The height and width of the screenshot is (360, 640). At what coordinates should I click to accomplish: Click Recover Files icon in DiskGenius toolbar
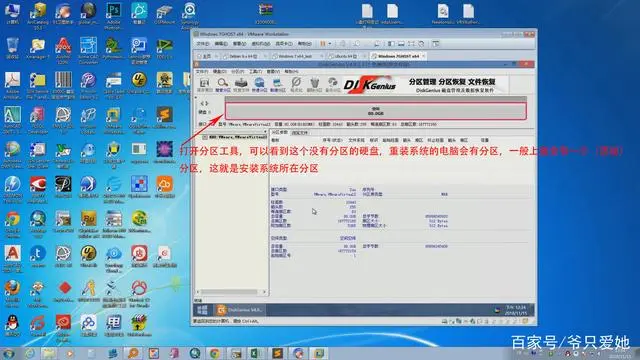click(x=241, y=84)
